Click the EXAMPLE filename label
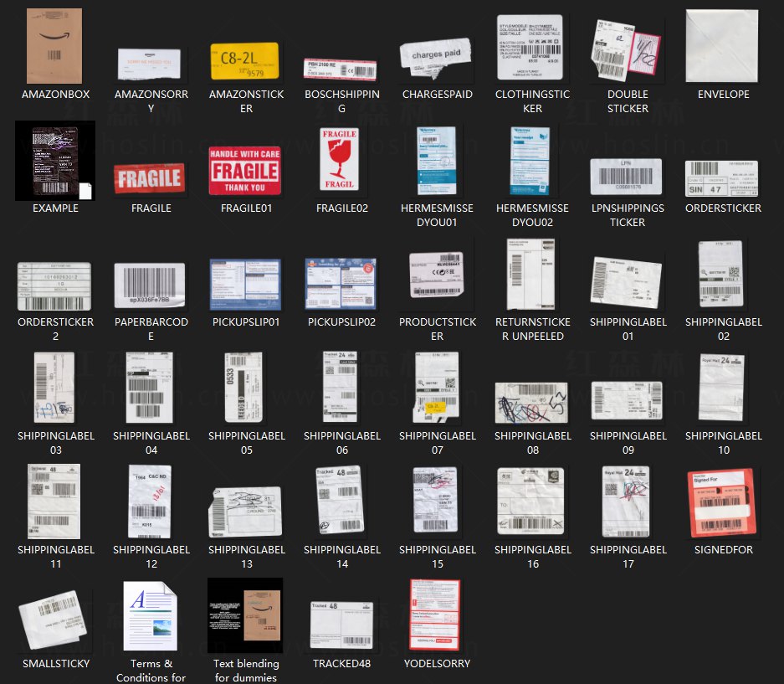Screen dimensions: 784x684 (55, 208)
